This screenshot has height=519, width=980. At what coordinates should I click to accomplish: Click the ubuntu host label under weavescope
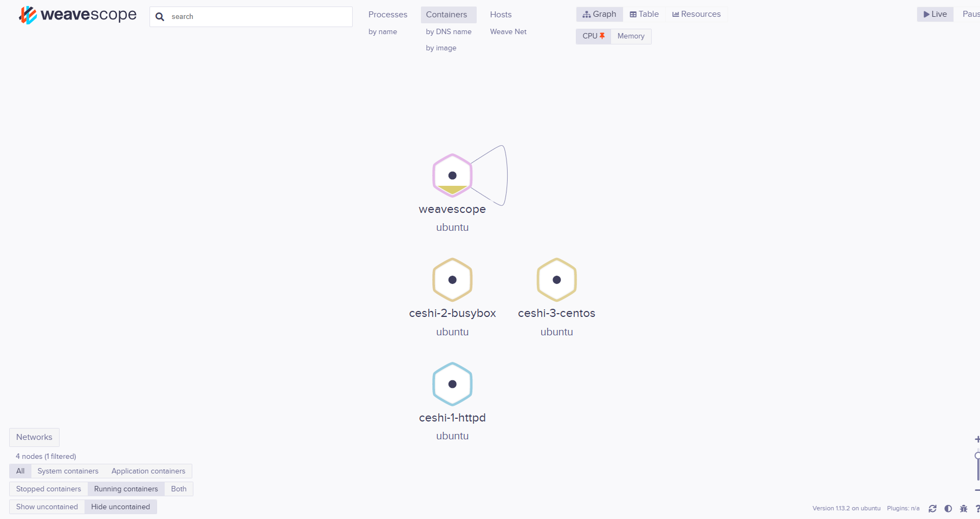click(x=452, y=228)
